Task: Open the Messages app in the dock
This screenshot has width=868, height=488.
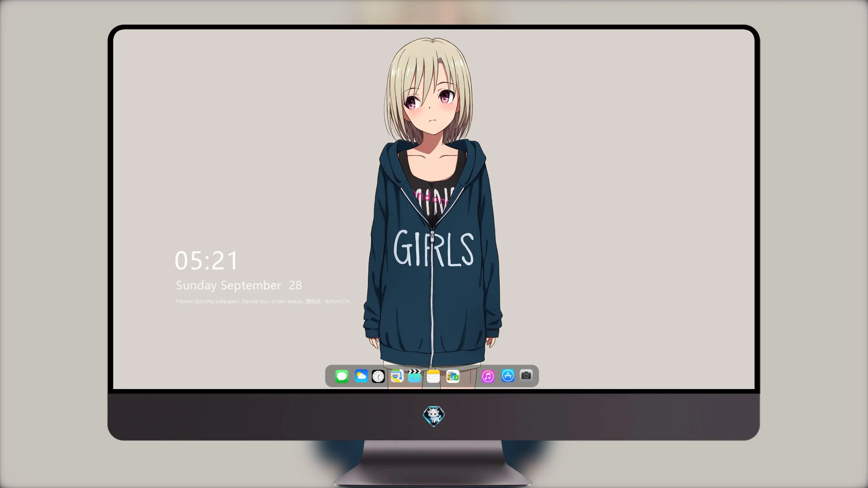Action: pyautogui.click(x=342, y=376)
